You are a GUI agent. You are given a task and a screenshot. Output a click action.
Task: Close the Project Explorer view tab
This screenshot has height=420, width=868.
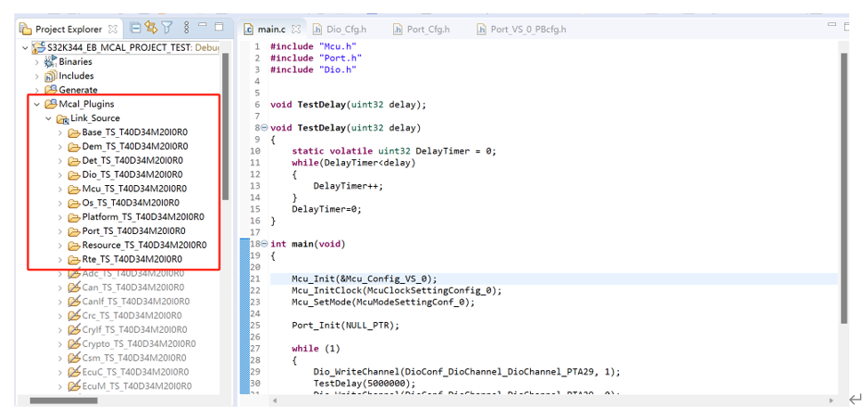click(x=112, y=28)
